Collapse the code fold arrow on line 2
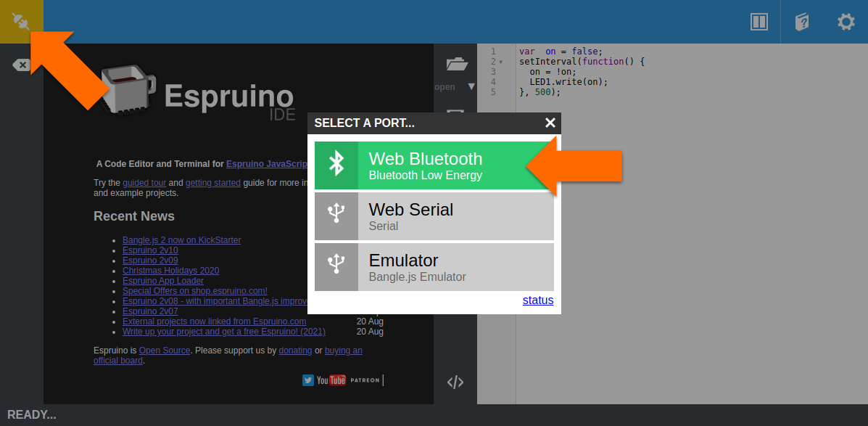The width and height of the screenshot is (868, 426). 501,62
